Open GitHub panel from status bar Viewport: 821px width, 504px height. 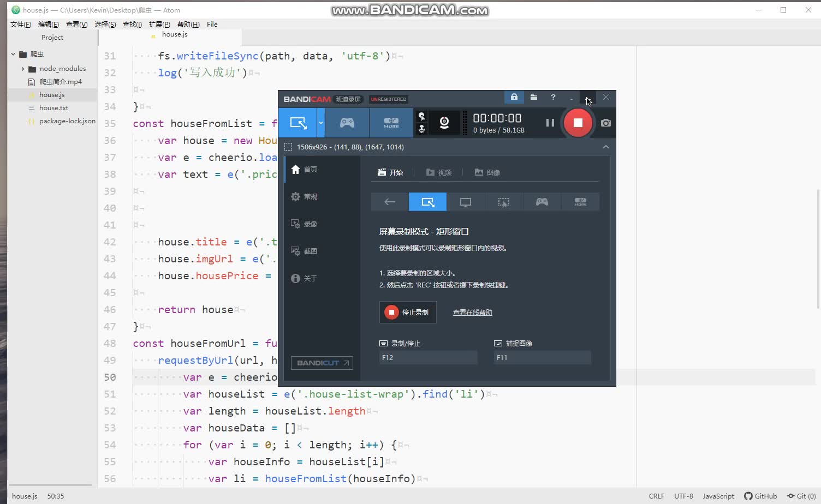pyautogui.click(x=760, y=496)
